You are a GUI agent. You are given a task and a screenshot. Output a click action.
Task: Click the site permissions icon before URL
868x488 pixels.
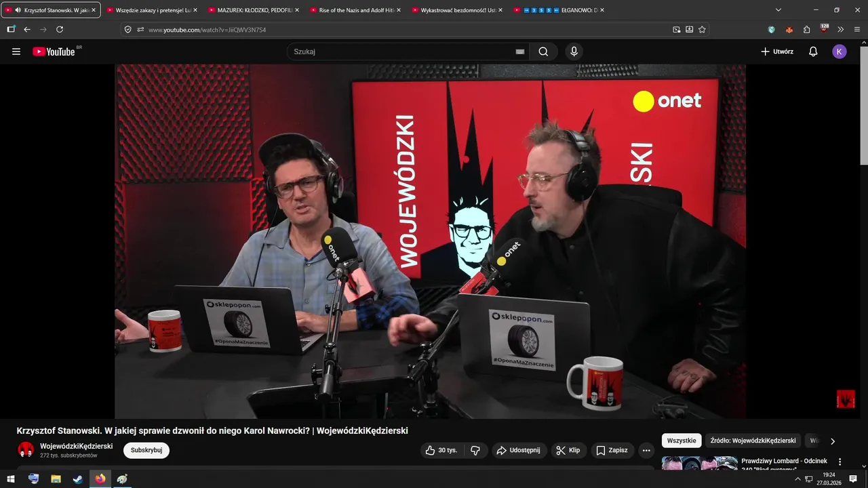pyautogui.click(x=140, y=29)
